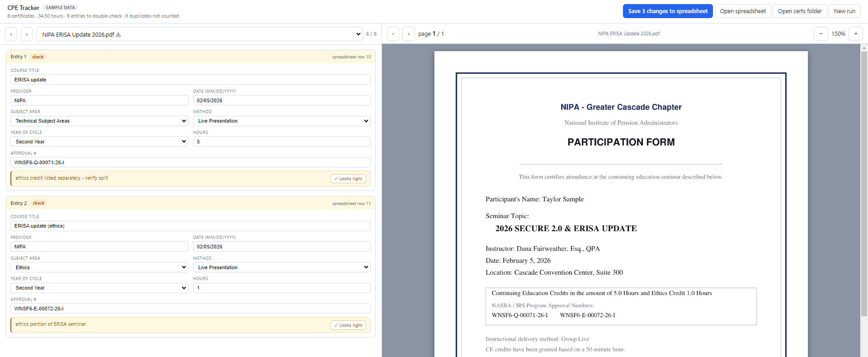Click 'spreadsheet row 11' label
This screenshot has width=868, height=357.
(x=351, y=204)
